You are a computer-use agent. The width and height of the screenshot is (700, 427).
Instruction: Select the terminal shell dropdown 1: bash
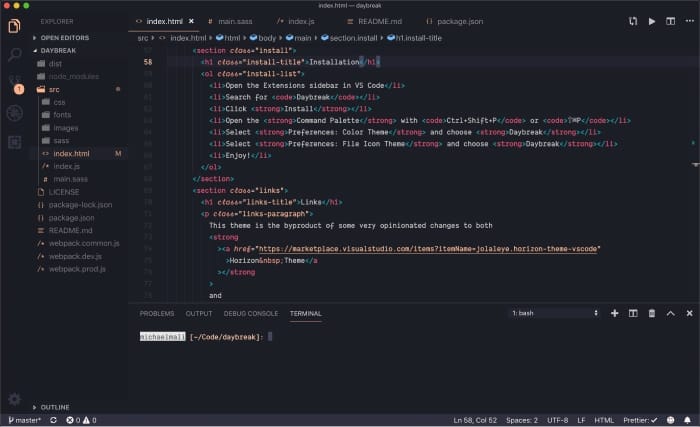coord(554,313)
